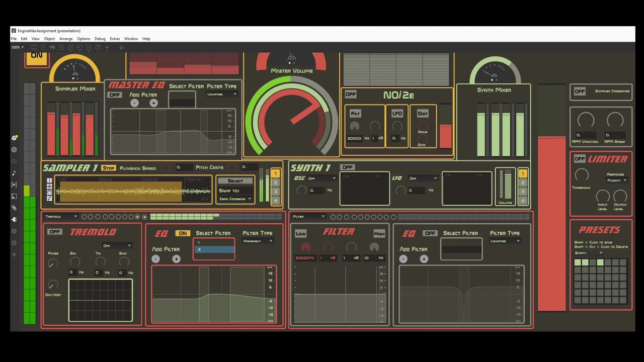Click the Noise Dist Drive dial
Screen dimensions: 644x362
[423, 125]
